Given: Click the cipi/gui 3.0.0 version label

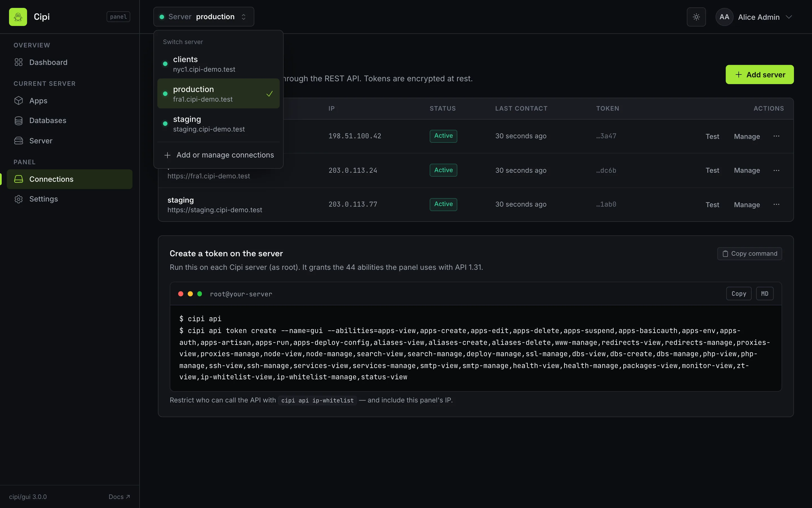Looking at the screenshot, I should [x=28, y=497].
